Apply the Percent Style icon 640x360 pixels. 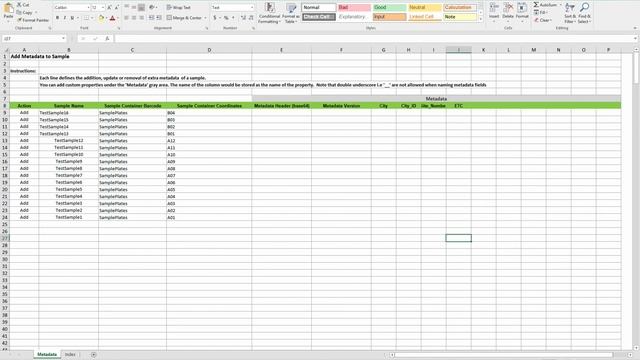coord(226,18)
